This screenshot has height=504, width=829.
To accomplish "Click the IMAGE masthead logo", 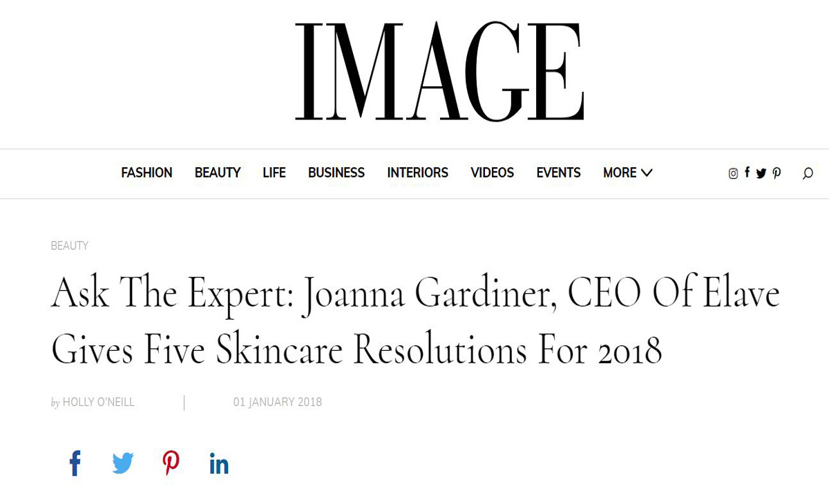I will 440,71.
